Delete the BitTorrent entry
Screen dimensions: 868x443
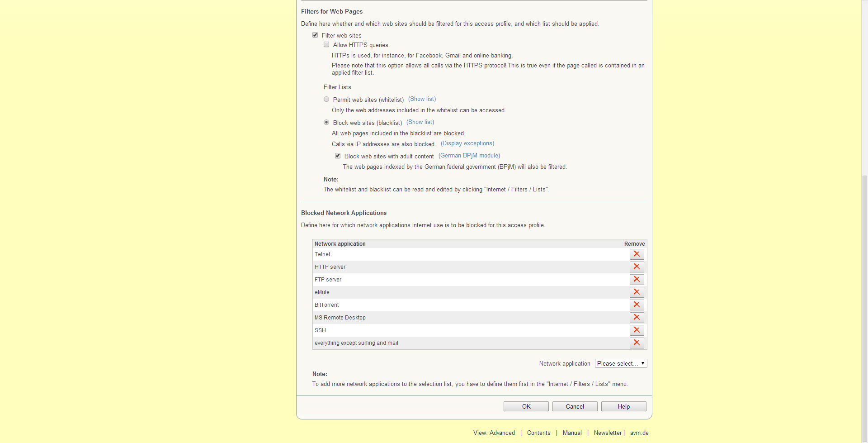[x=637, y=305]
